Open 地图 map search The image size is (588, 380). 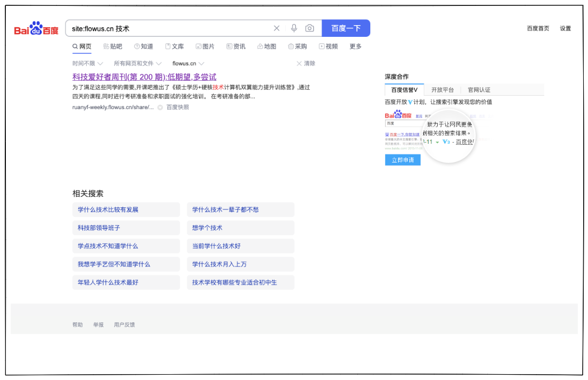(x=267, y=46)
